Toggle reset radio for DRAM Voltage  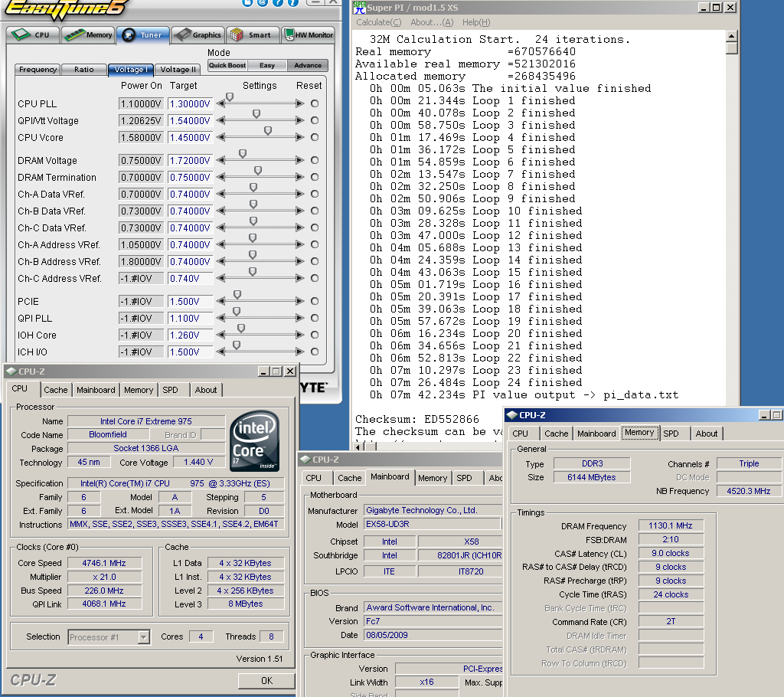(315, 160)
